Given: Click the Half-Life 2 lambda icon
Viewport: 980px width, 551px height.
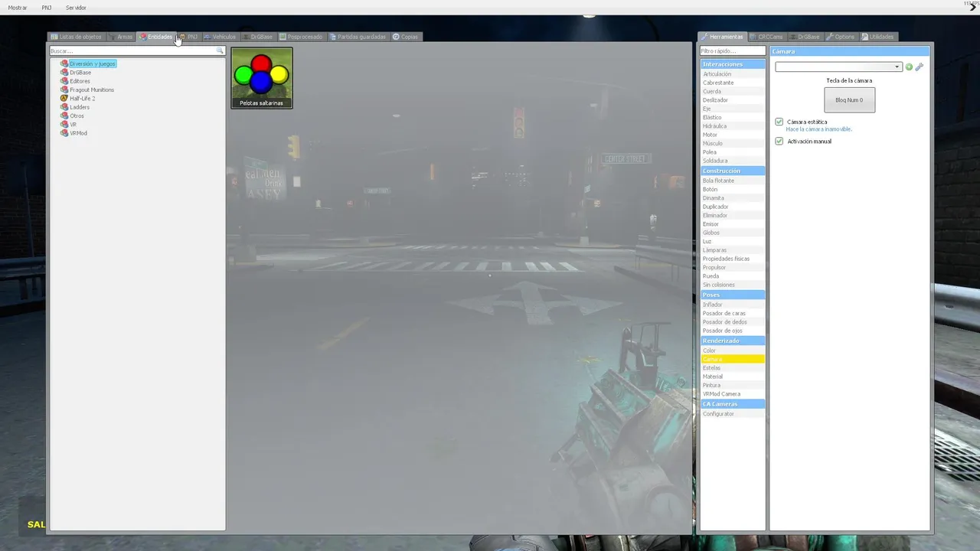Looking at the screenshot, I should [64, 99].
